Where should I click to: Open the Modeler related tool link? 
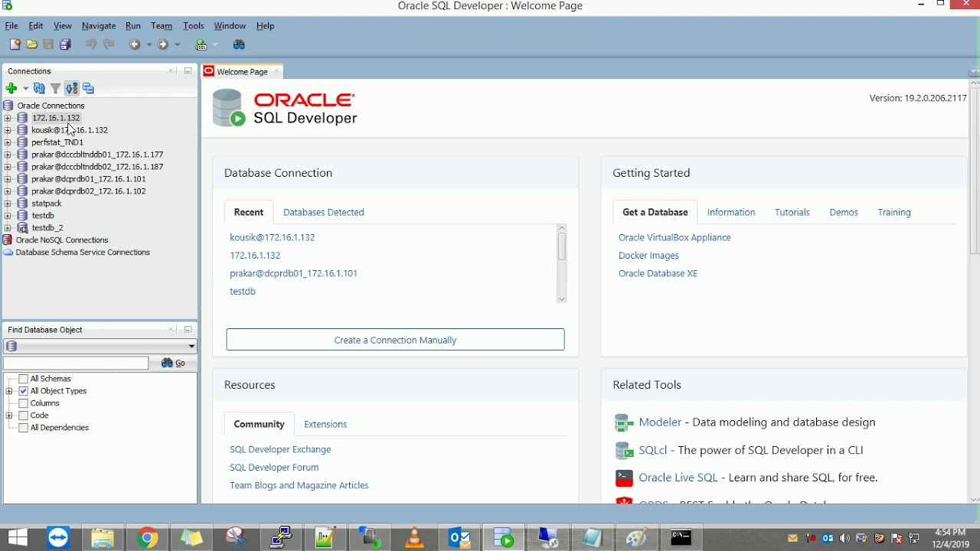660,422
